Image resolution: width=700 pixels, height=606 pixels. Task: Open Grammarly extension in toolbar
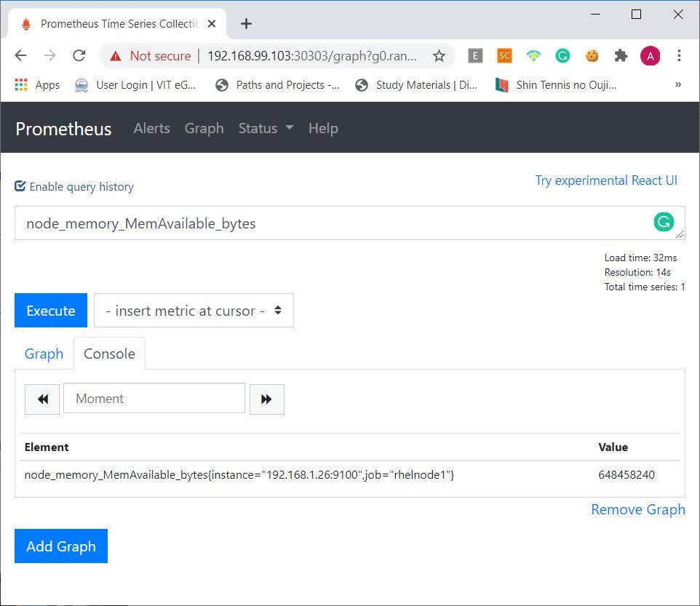point(562,56)
